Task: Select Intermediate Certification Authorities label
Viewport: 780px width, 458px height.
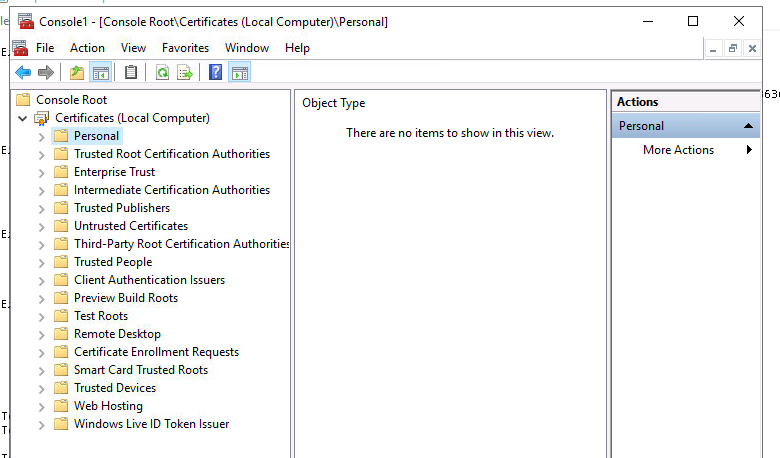Action: click(x=172, y=190)
